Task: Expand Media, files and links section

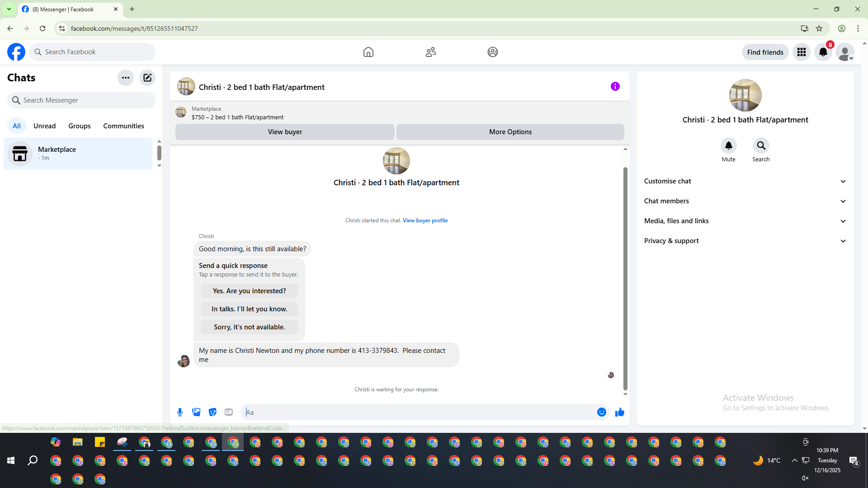Action: coord(745,221)
